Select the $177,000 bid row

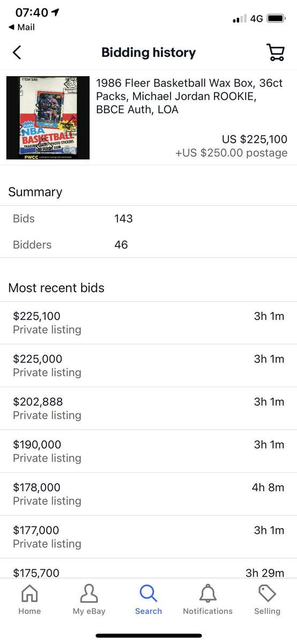(148, 537)
